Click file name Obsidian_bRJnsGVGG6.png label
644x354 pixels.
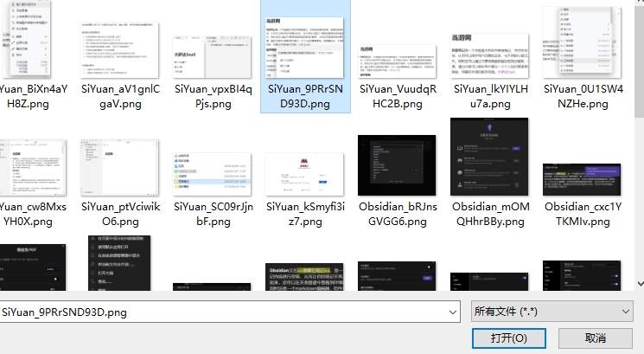[398, 214]
